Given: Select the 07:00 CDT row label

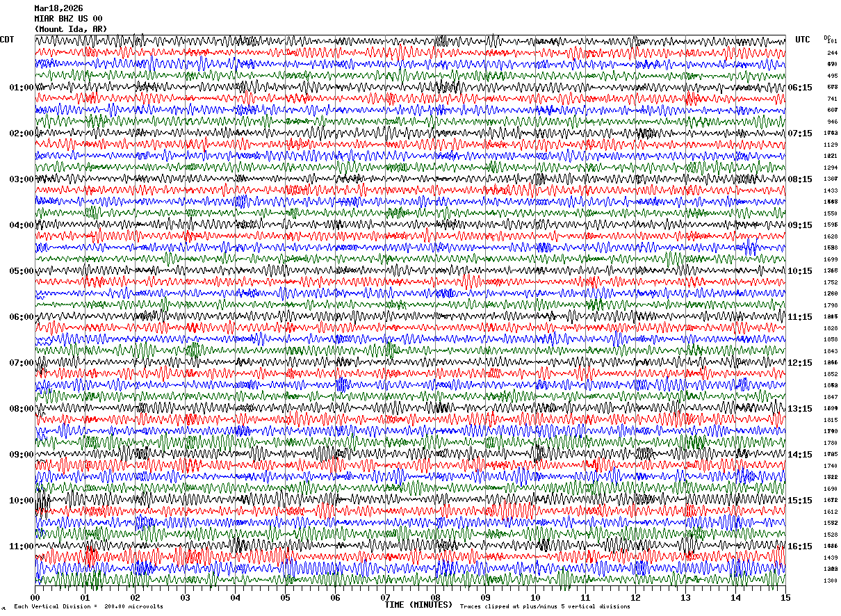Looking at the screenshot, I should click(x=22, y=363).
